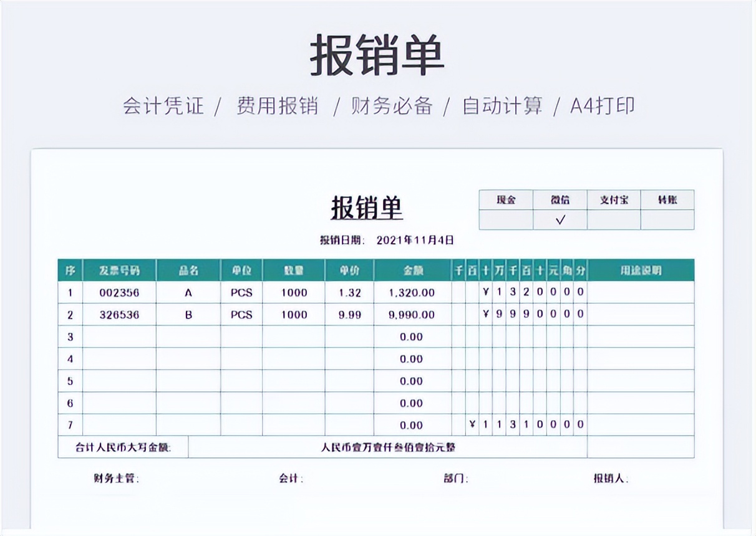This screenshot has width=756, height=536.
Task: Select the 数量 column header
Action: 293,269
